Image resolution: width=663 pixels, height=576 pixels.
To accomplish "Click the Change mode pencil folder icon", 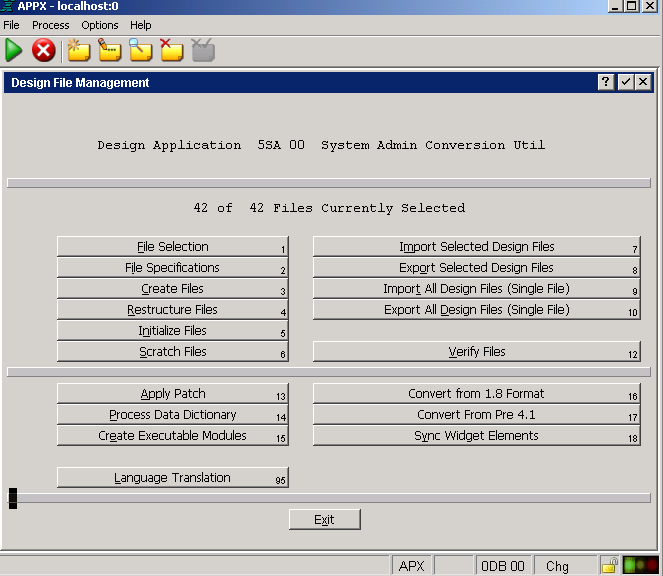I will click(x=110, y=50).
